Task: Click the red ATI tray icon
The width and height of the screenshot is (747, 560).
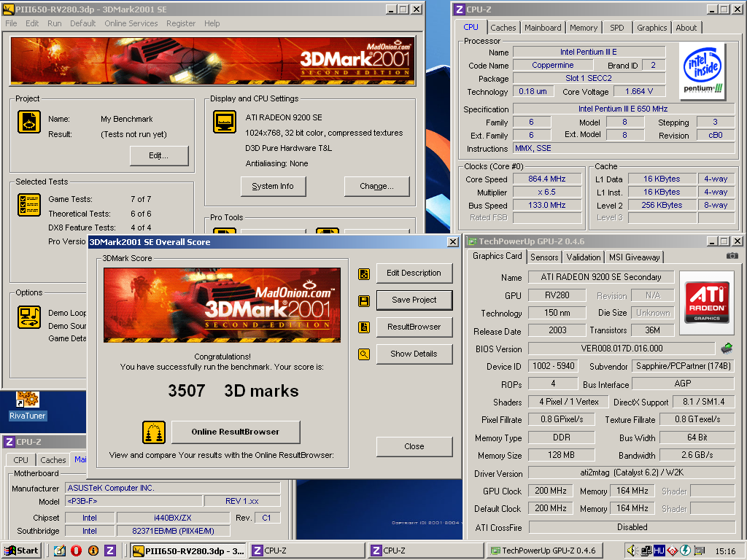Action: pyautogui.click(x=672, y=551)
